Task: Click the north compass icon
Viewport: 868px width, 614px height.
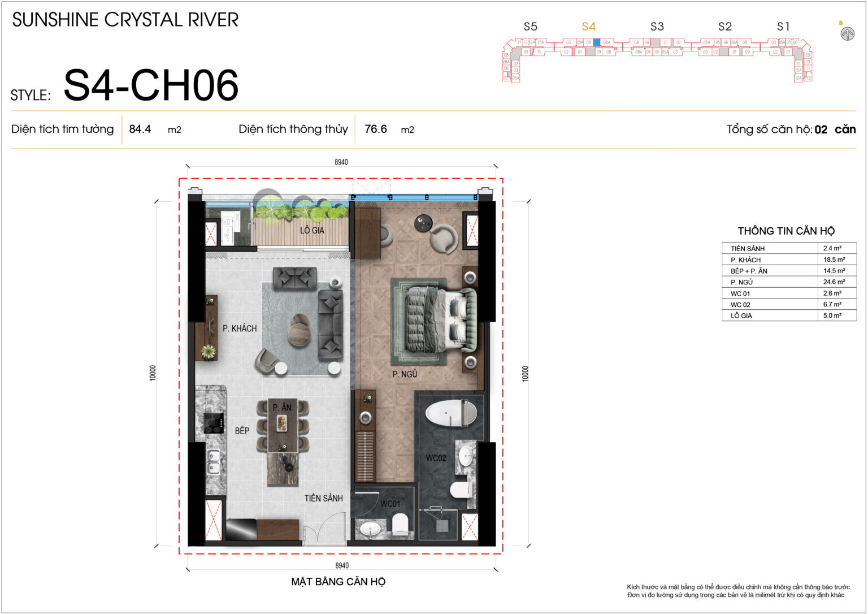Action: (x=847, y=34)
